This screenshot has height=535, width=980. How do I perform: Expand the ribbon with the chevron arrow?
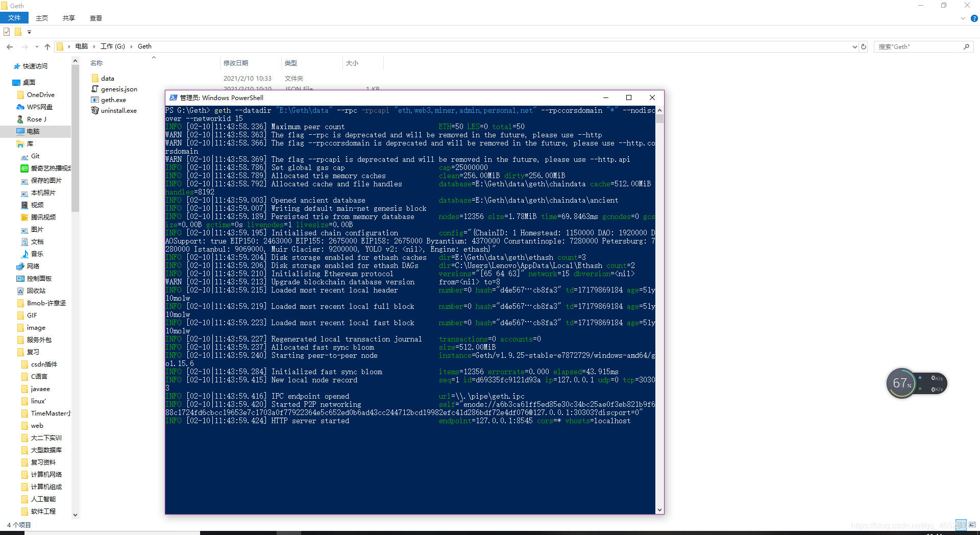(x=963, y=18)
